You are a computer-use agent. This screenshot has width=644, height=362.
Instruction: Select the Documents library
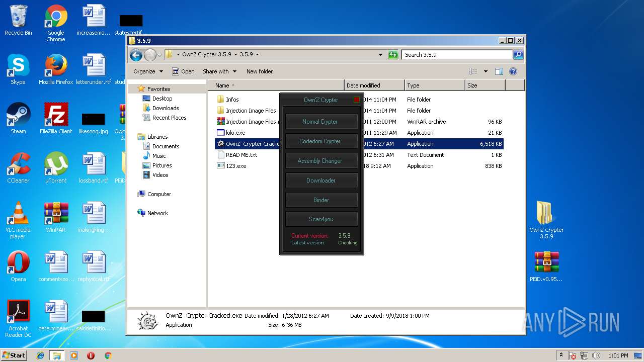tap(161, 146)
